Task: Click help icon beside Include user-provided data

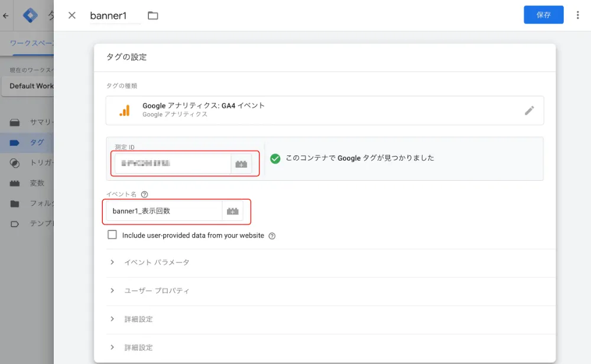Action: coord(272,236)
